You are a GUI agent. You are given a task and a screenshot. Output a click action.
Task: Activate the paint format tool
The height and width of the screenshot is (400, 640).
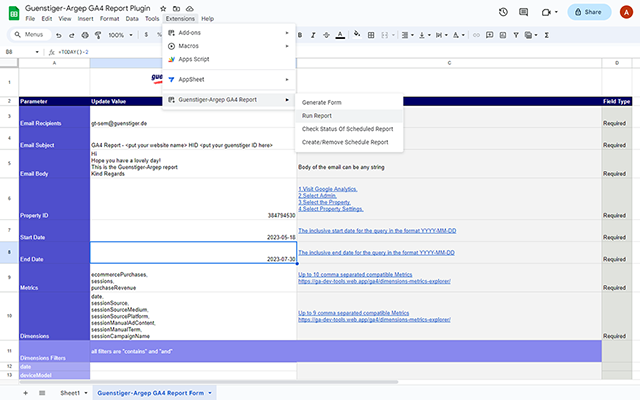click(98, 35)
